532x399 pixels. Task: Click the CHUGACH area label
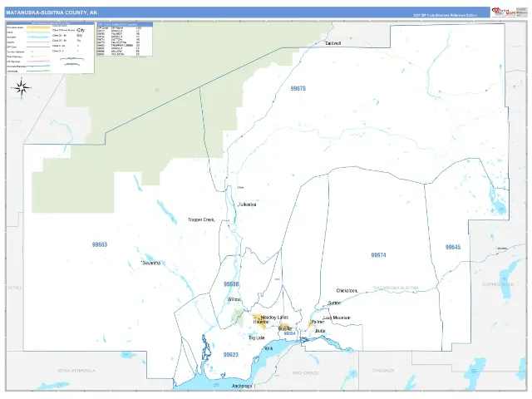[x=383, y=371]
